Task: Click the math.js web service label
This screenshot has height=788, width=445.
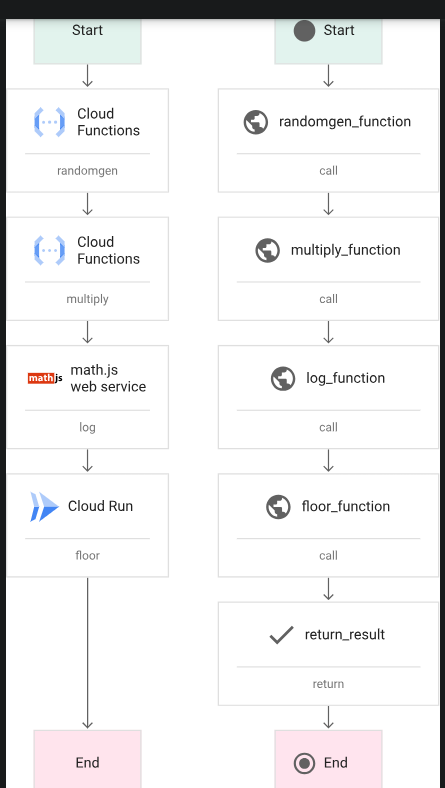Action: pos(108,378)
